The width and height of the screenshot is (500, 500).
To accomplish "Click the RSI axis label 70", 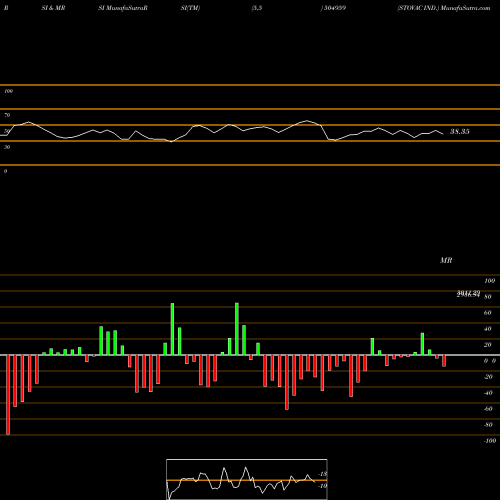I will click(x=7, y=115).
